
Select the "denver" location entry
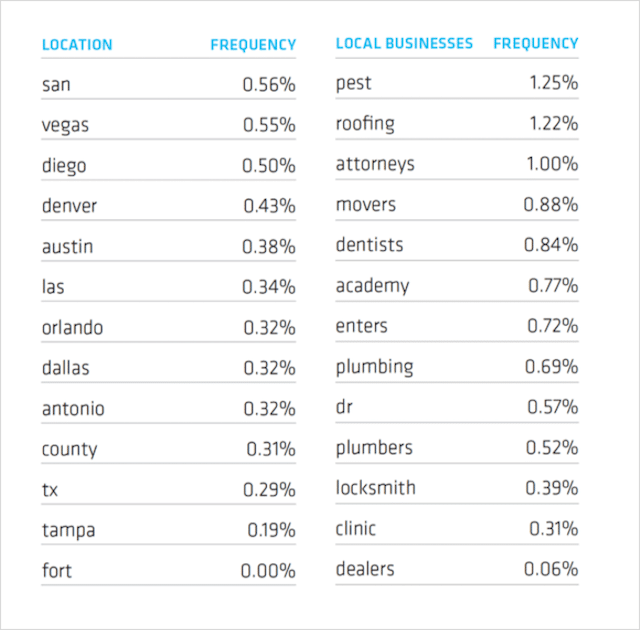(69, 206)
